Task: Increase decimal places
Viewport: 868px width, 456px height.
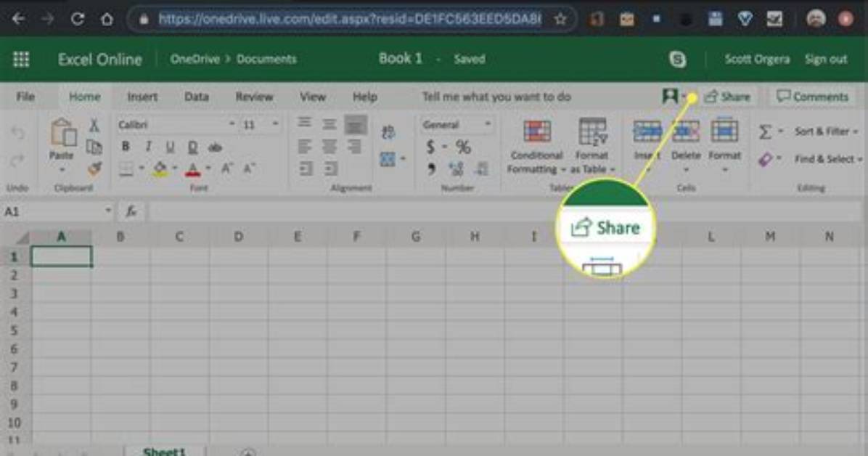Action: [456, 169]
